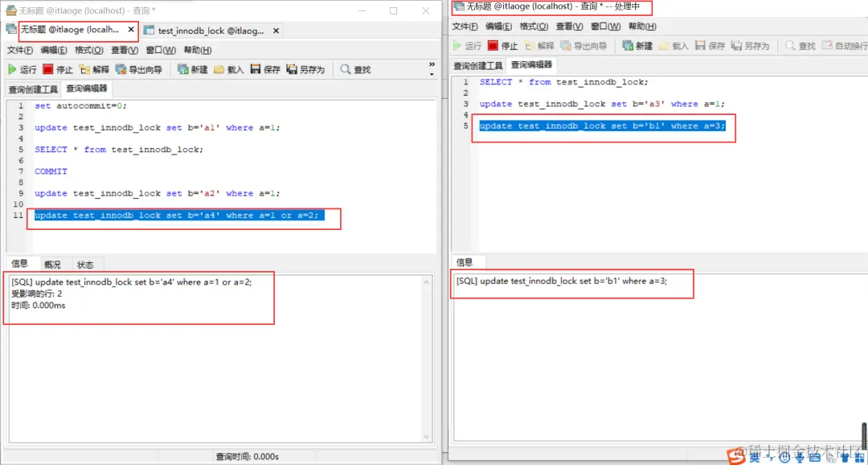
Task: Click '查询时间: 0.000s' in status bar
Action: click(x=247, y=457)
